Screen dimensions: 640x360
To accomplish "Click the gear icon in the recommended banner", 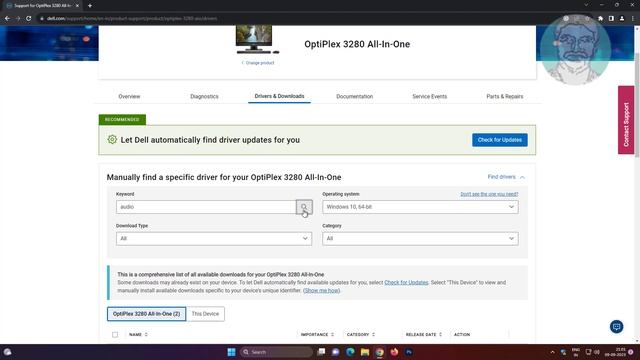I will point(112,140).
